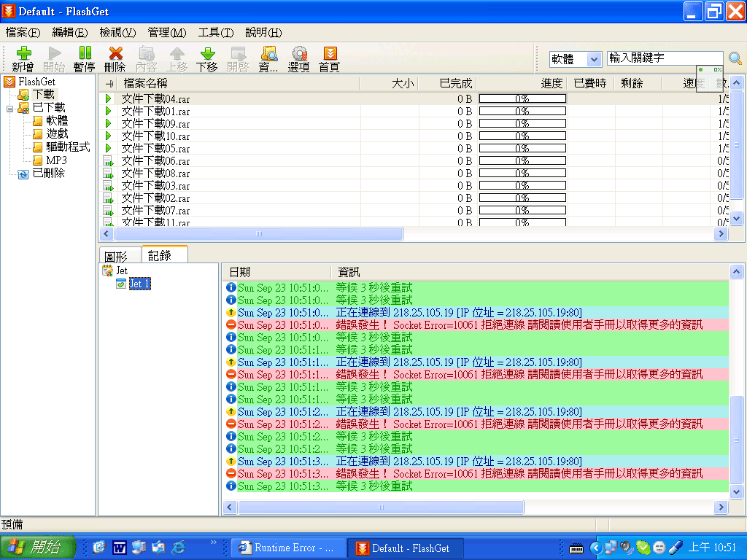Click the pin icon in the file list header
The height and width of the screenshot is (560, 747).
[109, 84]
